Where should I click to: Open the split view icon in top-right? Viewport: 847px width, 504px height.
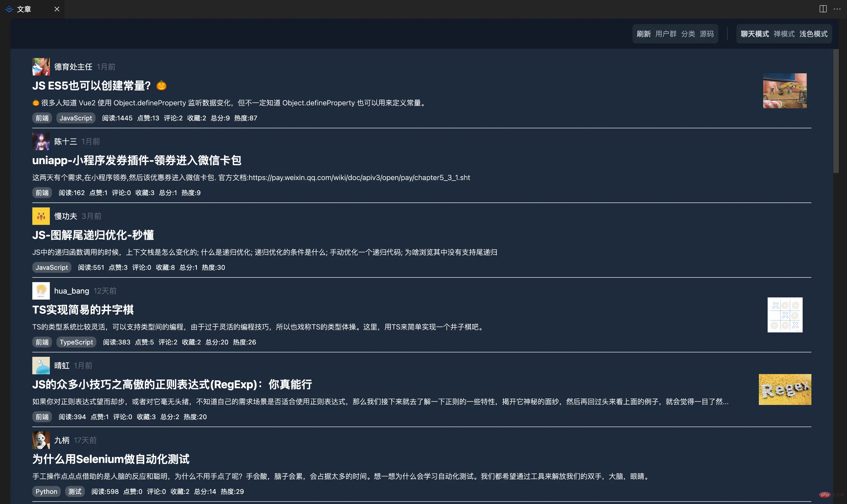823,9
